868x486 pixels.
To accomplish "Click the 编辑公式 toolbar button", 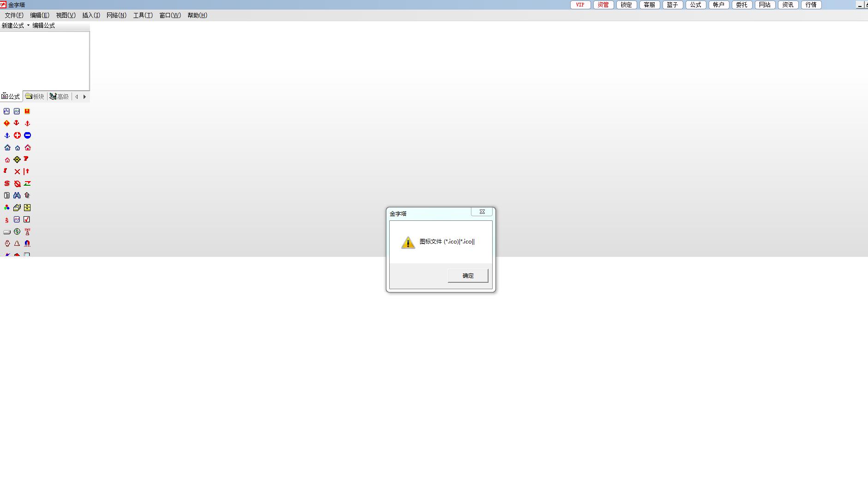I will coord(43,25).
